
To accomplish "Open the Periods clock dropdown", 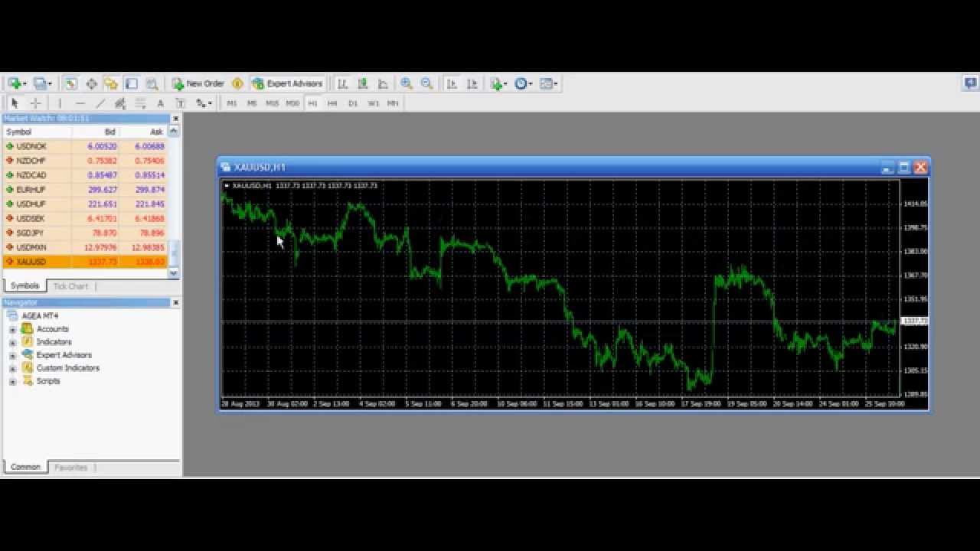I will click(x=523, y=83).
